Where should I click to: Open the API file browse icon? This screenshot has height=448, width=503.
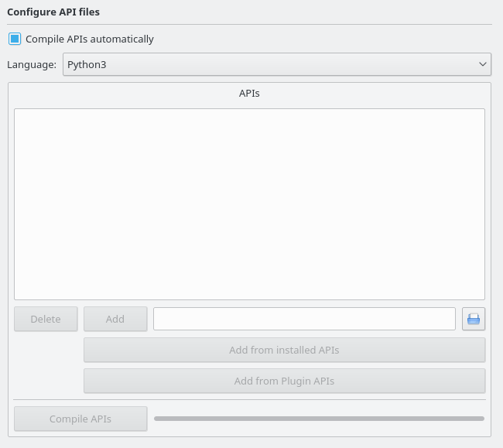pos(474,319)
